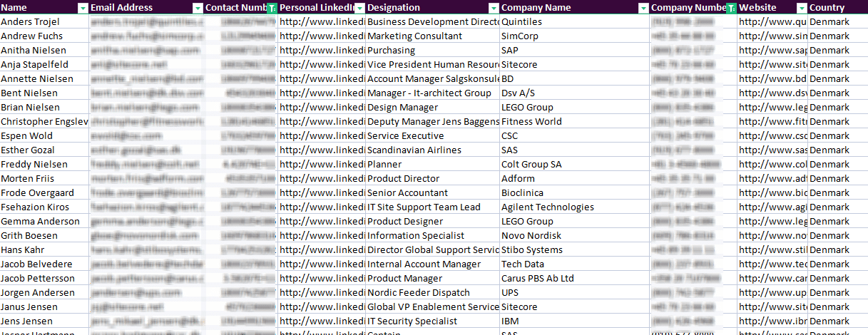Select the cell Freddy Nielsen
The image size is (868, 335).
coord(45,165)
